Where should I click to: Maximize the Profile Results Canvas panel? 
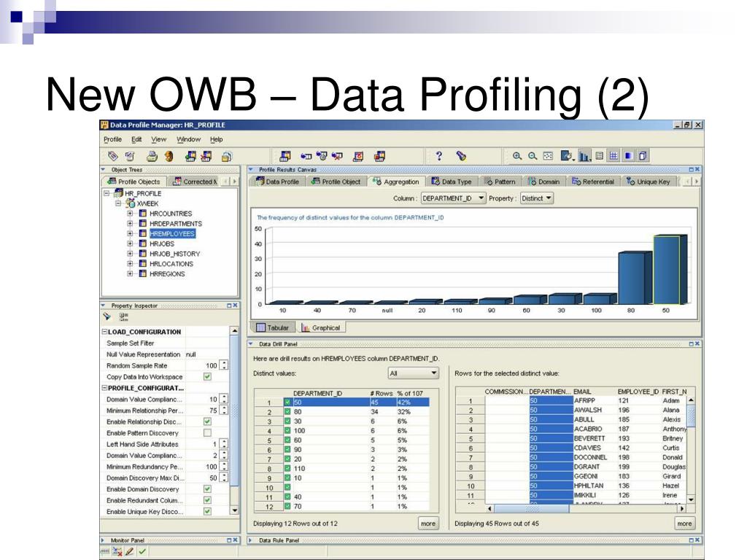pyautogui.click(x=692, y=169)
